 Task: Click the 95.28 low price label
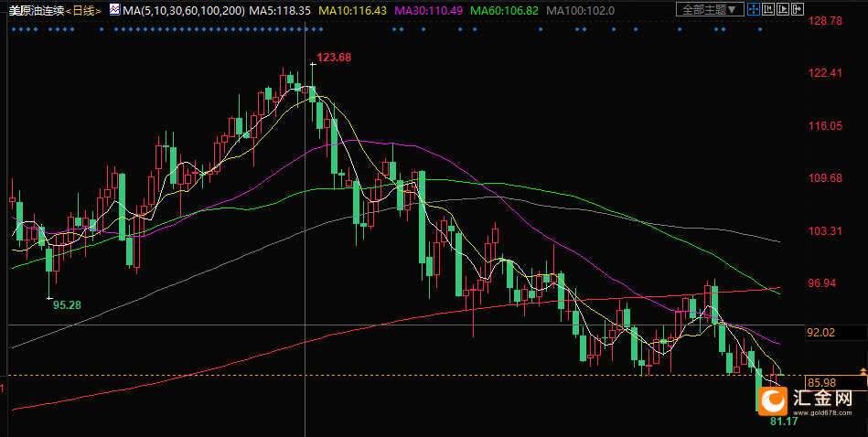[x=67, y=304]
